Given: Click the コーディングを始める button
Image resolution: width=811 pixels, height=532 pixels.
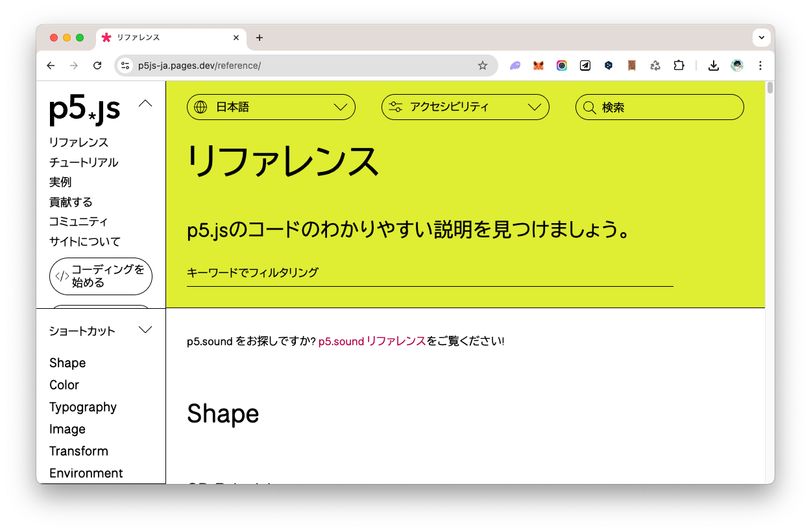Looking at the screenshot, I should click(x=101, y=276).
